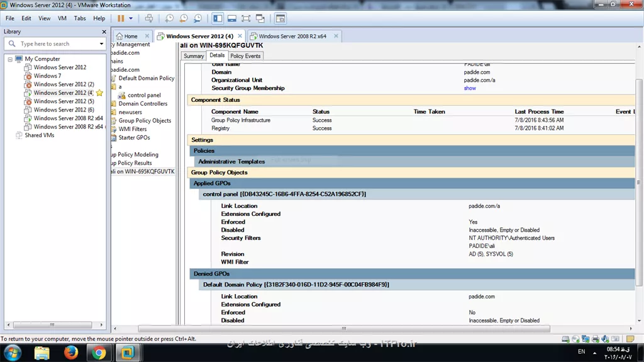Select Windows Server 2012 in library
644x362 pixels.
[60, 67]
